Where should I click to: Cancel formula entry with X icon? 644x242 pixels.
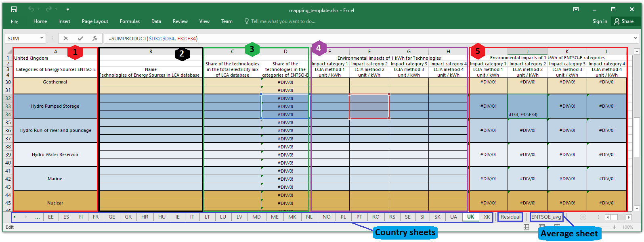point(66,38)
